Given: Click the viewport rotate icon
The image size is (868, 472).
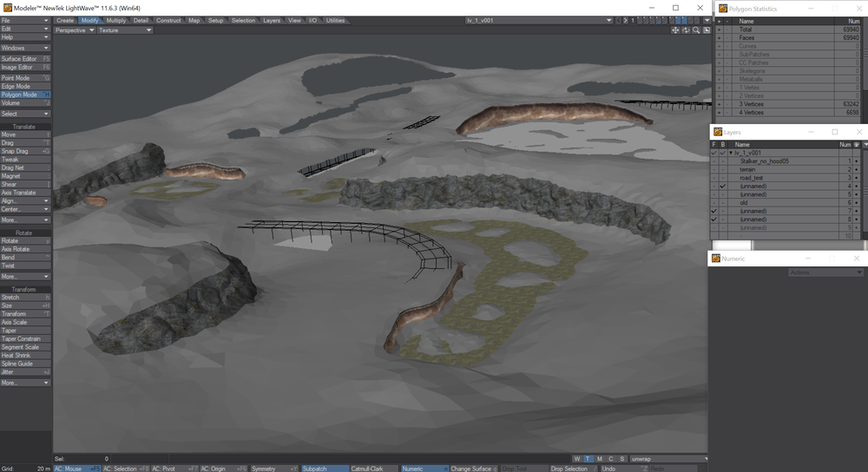Looking at the screenshot, I should point(686,30).
